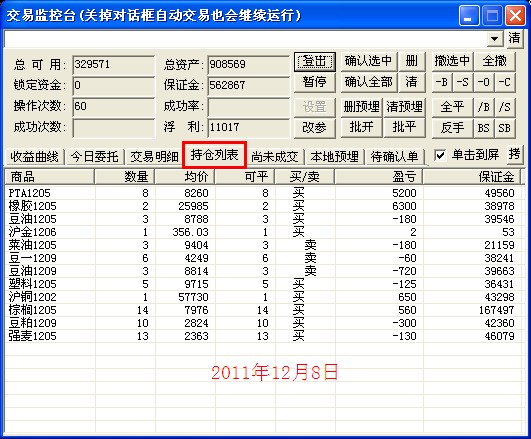
Task: Click the SB reverse button
Action: pos(505,128)
